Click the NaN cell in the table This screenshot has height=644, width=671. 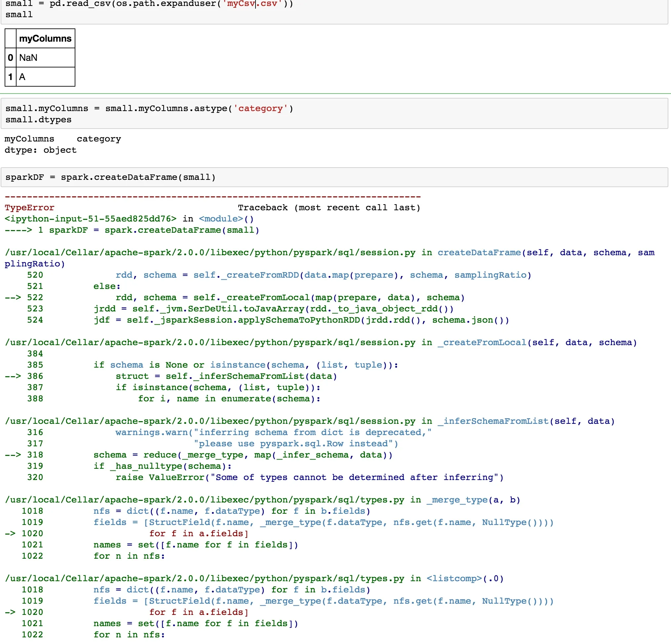click(x=28, y=58)
